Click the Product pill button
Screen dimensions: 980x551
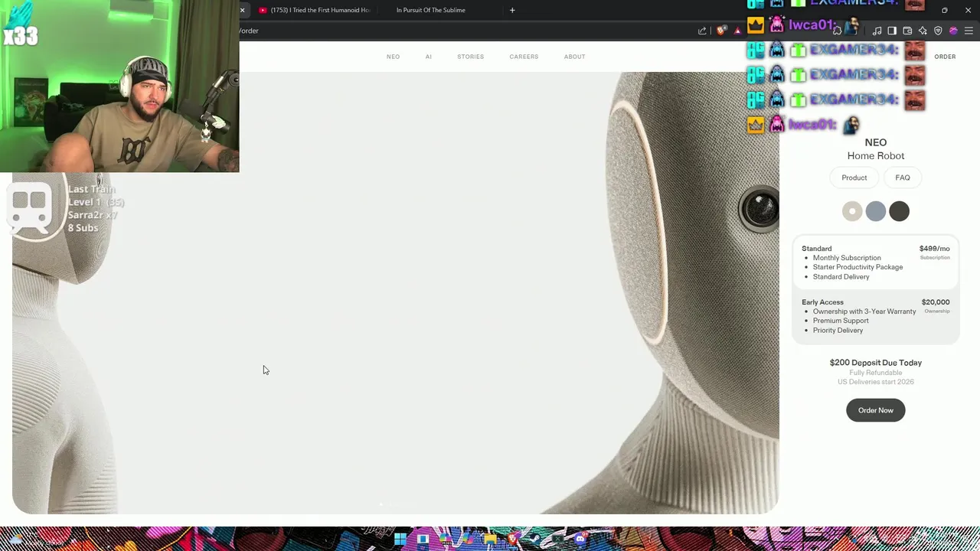tap(854, 178)
